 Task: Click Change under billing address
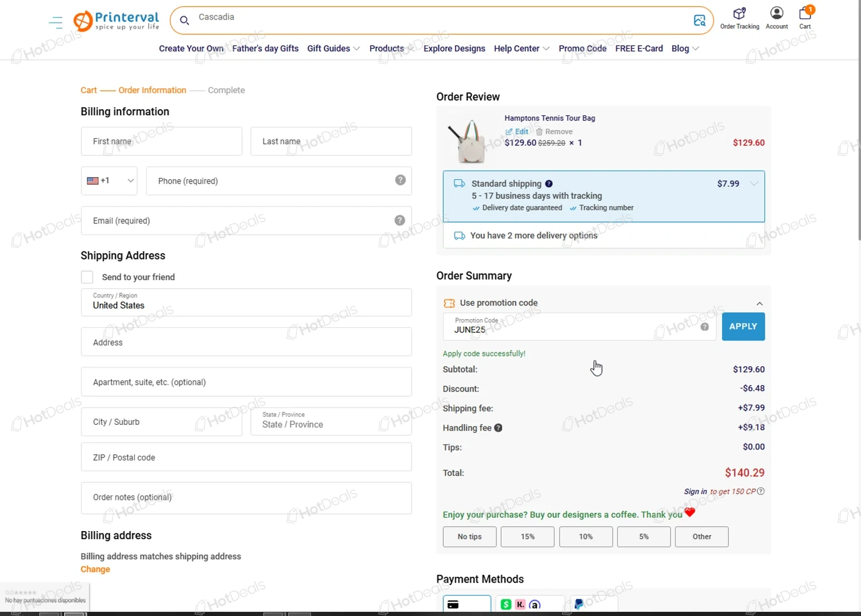(x=95, y=569)
